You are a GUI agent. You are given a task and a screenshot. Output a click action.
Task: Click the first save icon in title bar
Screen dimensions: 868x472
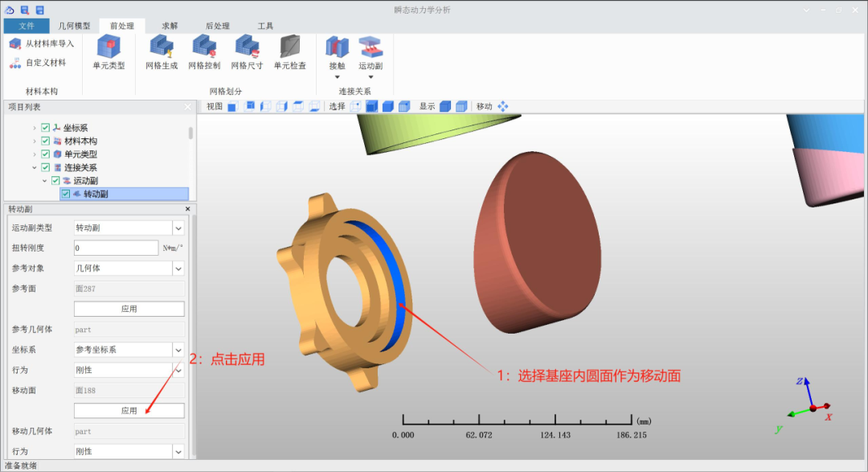(x=25, y=10)
